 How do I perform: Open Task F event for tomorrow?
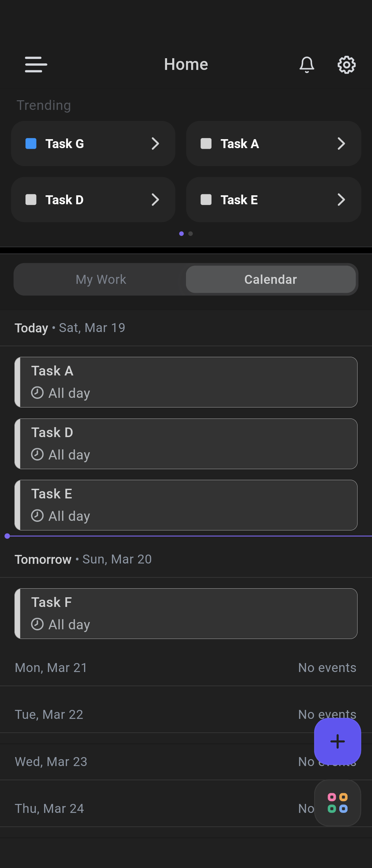point(186,613)
